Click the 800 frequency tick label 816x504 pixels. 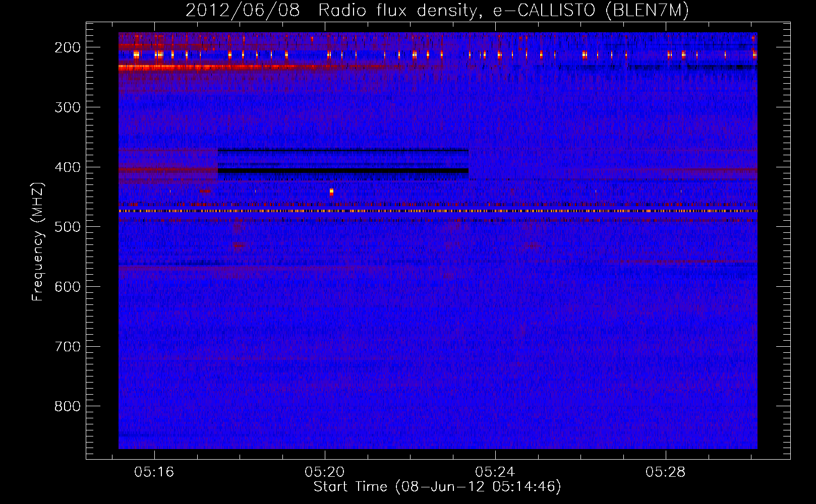tap(68, 406)
